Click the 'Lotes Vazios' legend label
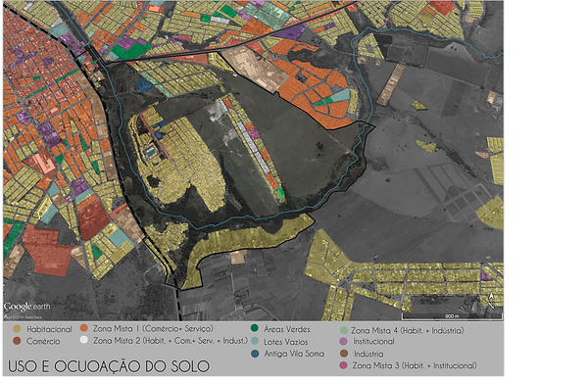 (x=286, y=342)
